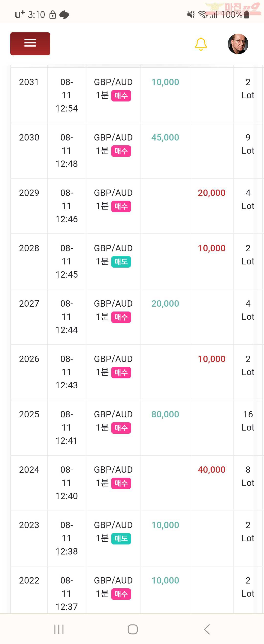Select the 20,000 loss amount in row 2029
Image resolution: width=264 pixels, height=644 pixels.
tap(212, 193)
